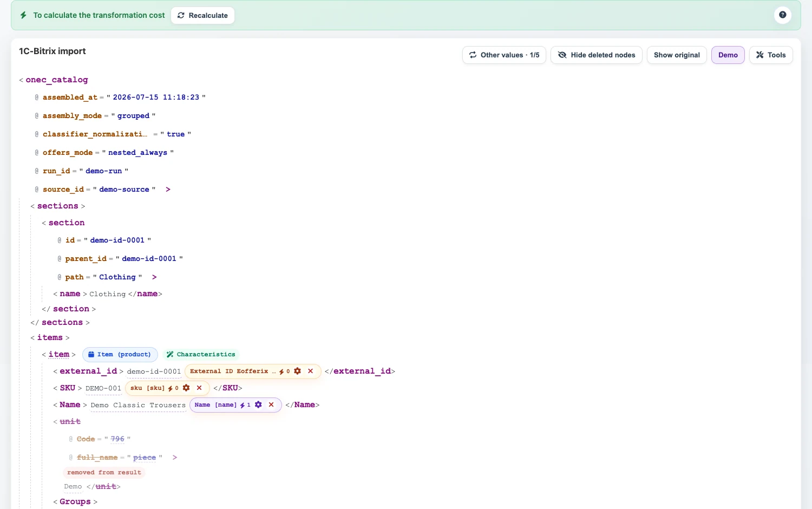
Task: Select the opening Name tag
Action: (70, 404)
